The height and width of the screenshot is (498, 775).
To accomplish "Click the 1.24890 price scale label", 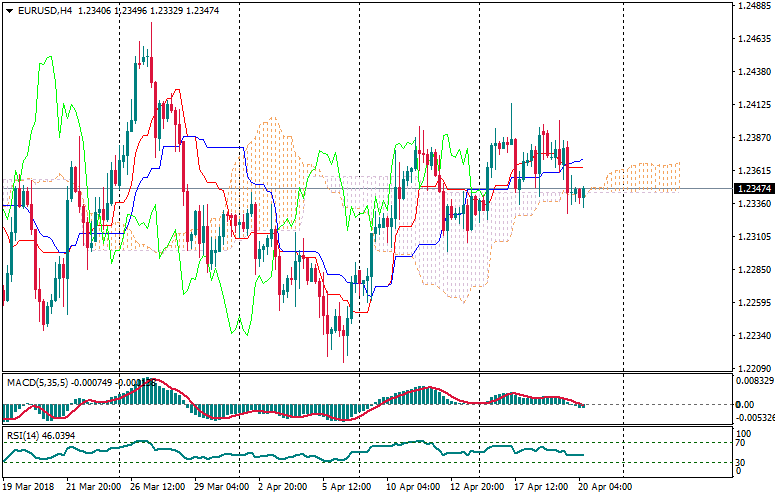I will tap(752, 6).
